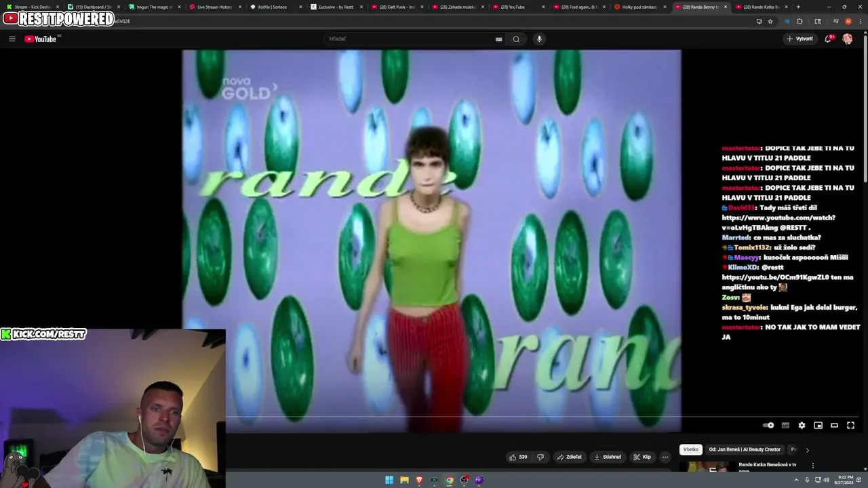This screenshot has width=868, height=488.
Task: Select the Od: Jan Beneš chip
Action: [x=745, y=449]
